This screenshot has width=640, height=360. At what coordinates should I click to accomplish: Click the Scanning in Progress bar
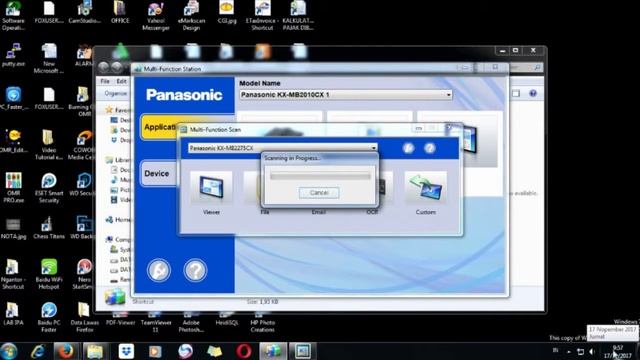[320, 176]
